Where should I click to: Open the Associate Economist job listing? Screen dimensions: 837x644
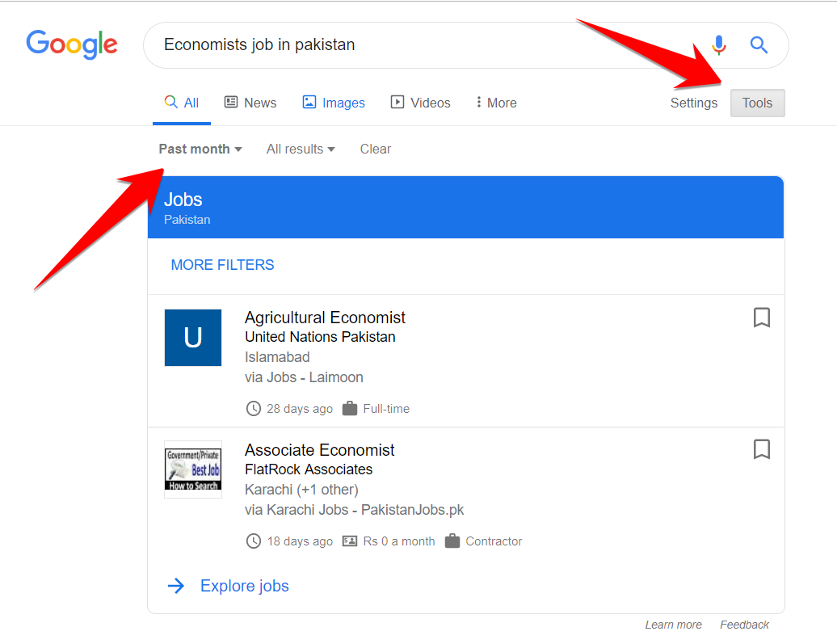319,450
